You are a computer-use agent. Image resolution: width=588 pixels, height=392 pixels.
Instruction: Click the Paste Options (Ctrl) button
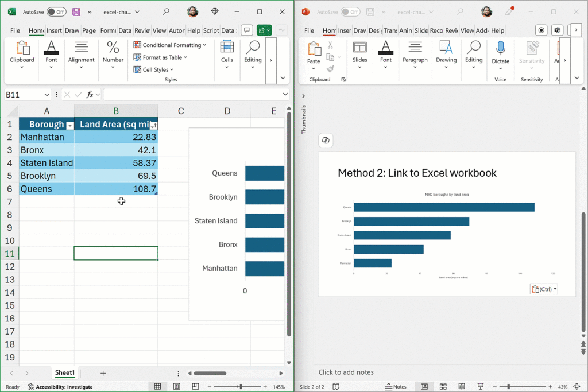(544, 289)
